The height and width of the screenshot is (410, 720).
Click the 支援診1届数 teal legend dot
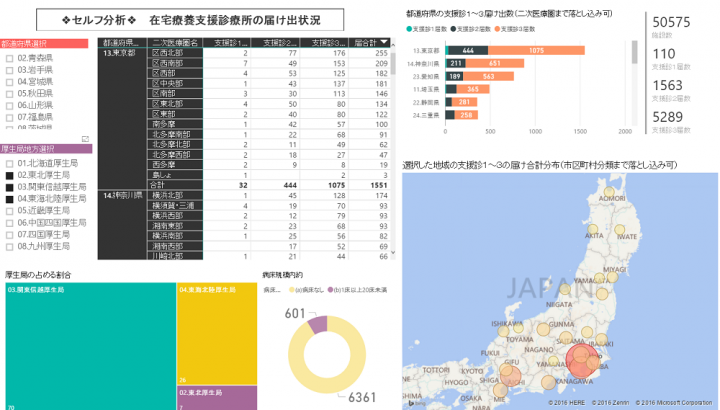click(x=411, y=29)
